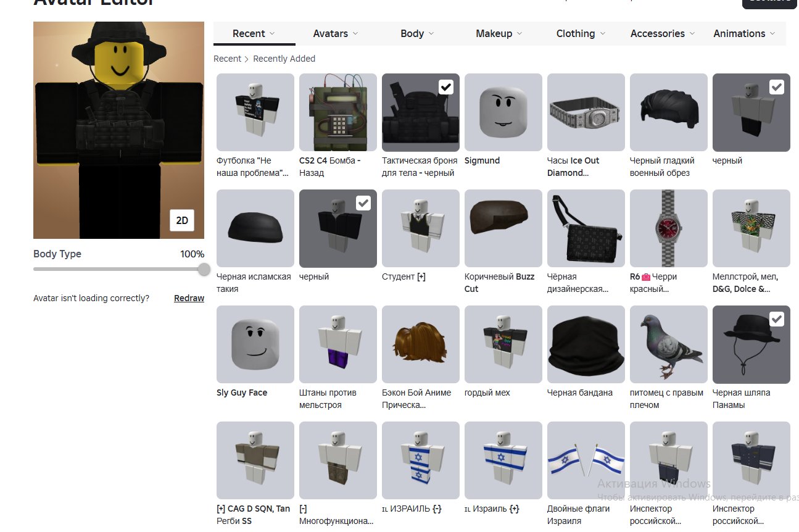
Task: Choose the Коричневый Buzz Cut hair
Action: point(503,228)
